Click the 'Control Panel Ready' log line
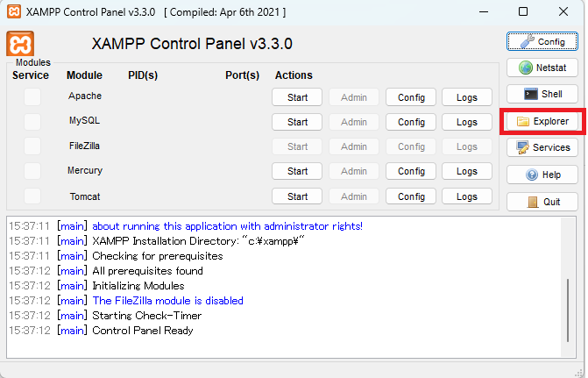 143,331
